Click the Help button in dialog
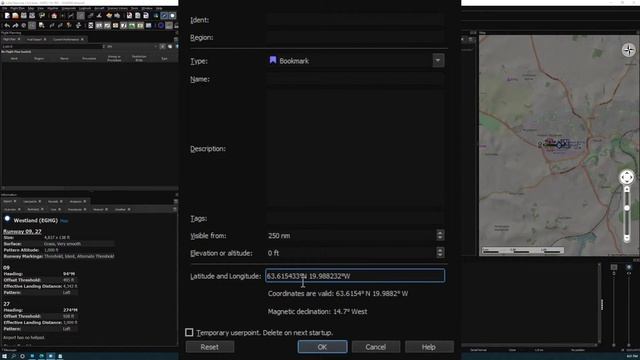Viewport: 640px width, 360px height. 429,347
